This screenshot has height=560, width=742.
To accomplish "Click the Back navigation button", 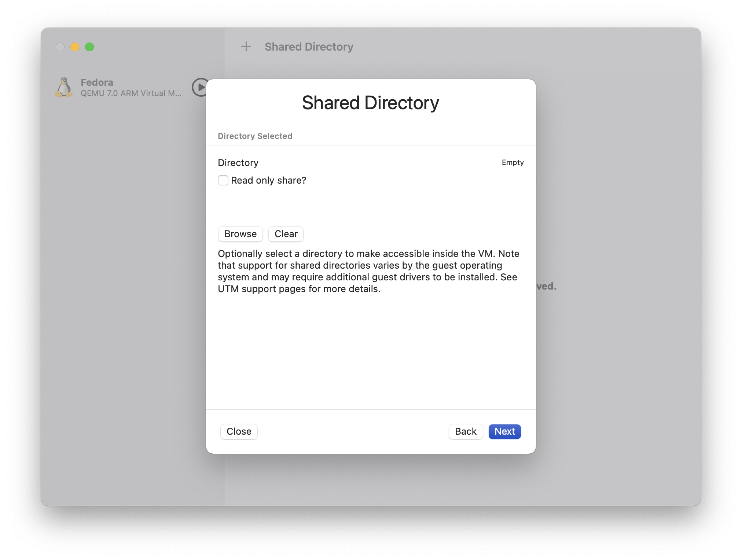I will point(466,431).
